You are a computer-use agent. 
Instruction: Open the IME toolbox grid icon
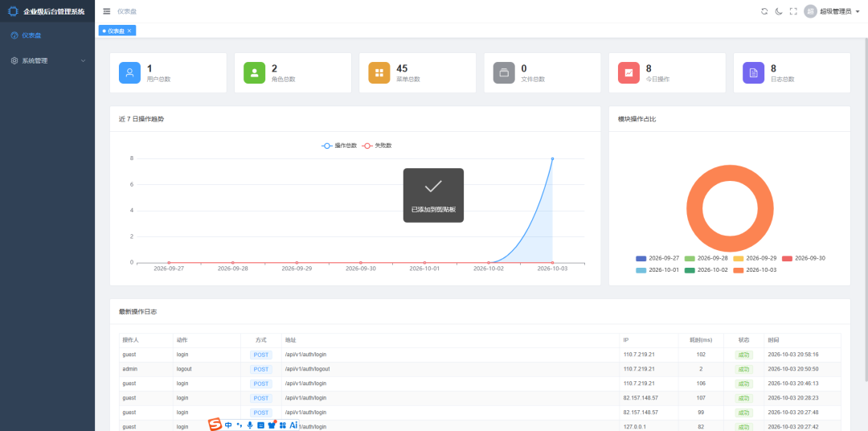(x=282, y=425)
